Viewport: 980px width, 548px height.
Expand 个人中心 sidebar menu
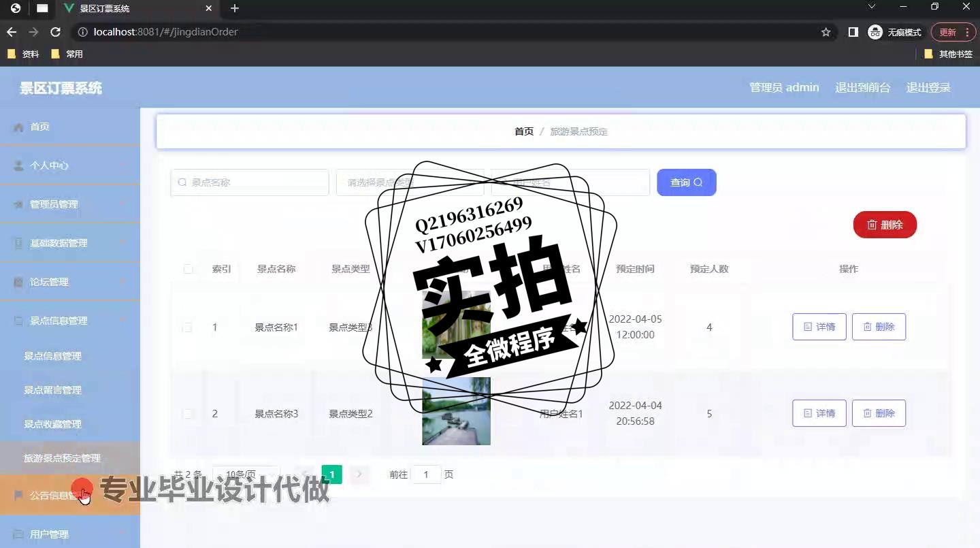(70, 165)
